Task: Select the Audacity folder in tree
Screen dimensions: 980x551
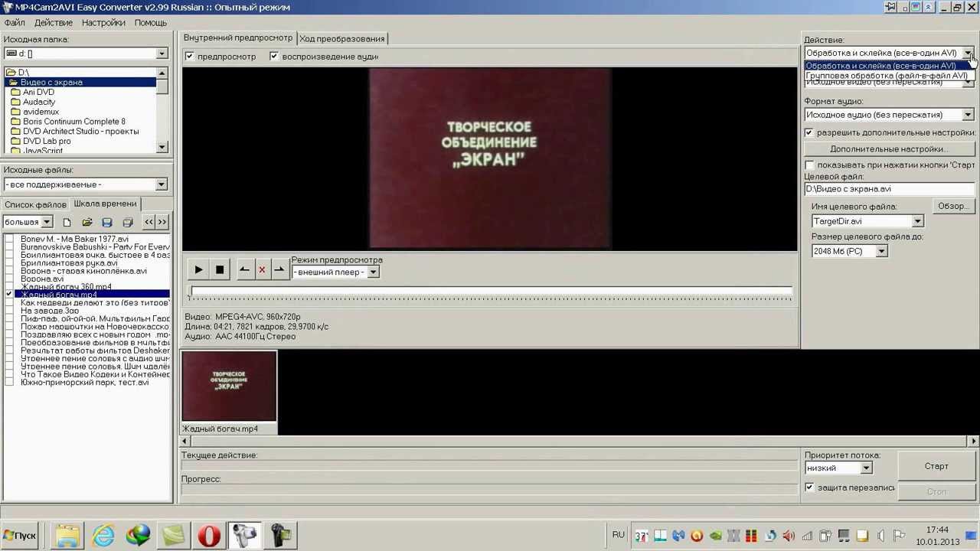Action: point(39,102)
